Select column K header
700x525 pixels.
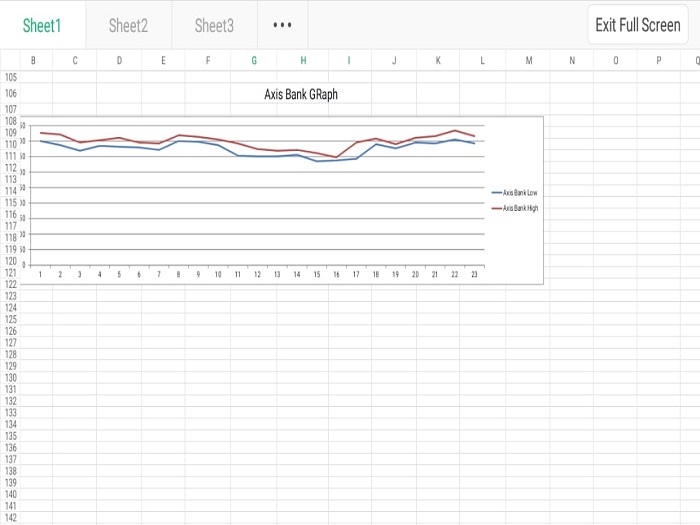pyautogui.click(x=438, y=60)
